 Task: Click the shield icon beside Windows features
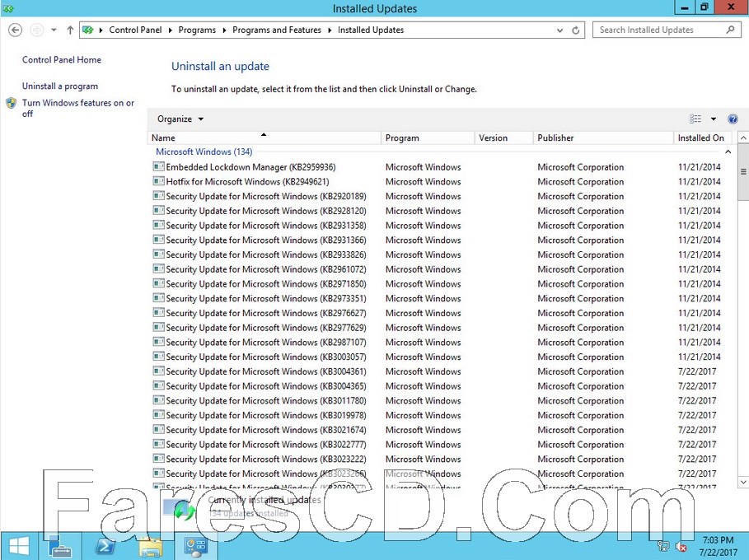pyautogui.click(x=11, y=103)
